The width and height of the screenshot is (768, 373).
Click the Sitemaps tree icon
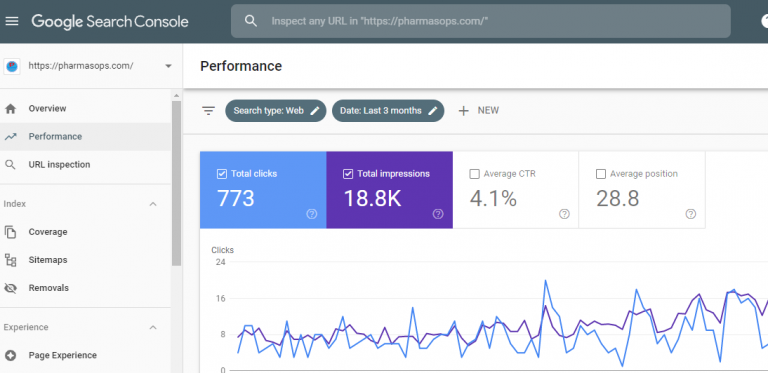tap(10, 260)
